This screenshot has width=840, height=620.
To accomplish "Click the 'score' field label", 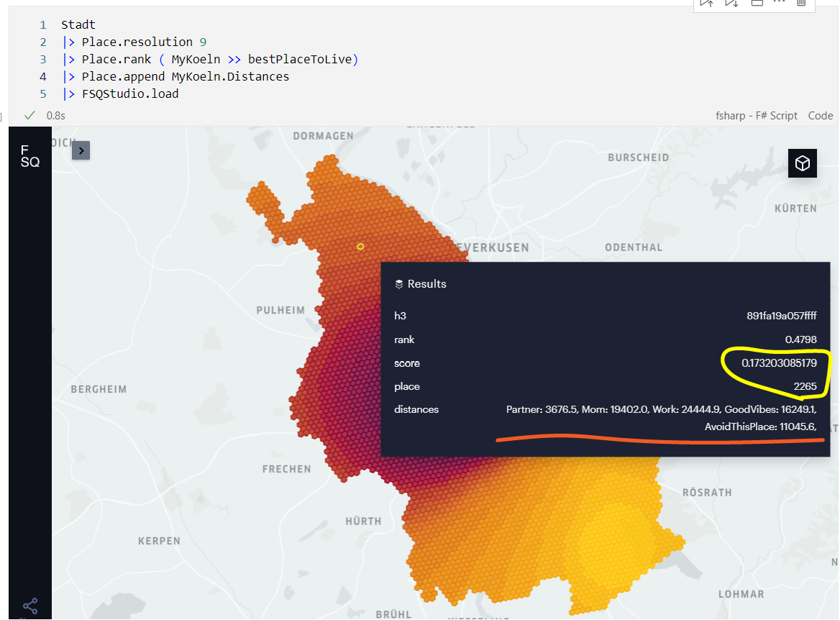I will click(x=407, y=363).
